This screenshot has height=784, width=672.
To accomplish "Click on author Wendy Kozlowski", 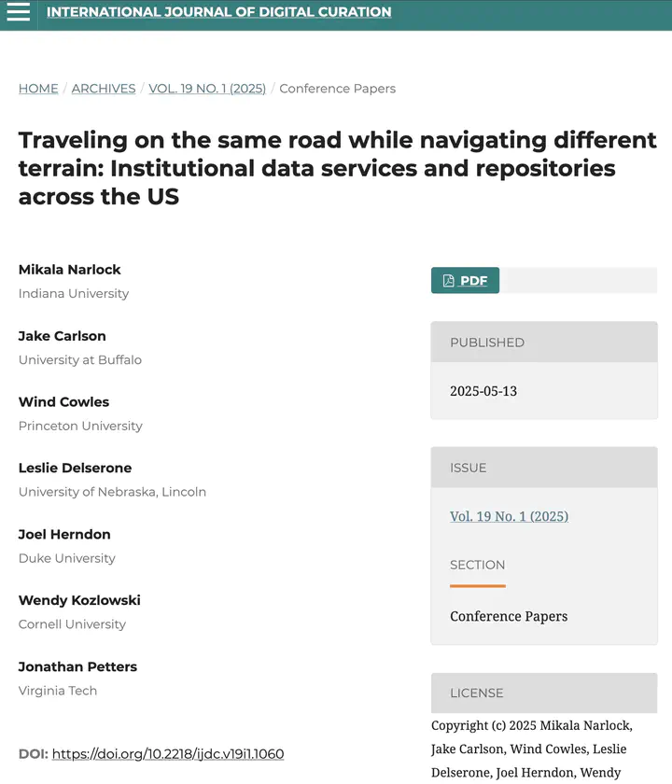I will coord(79,600).
